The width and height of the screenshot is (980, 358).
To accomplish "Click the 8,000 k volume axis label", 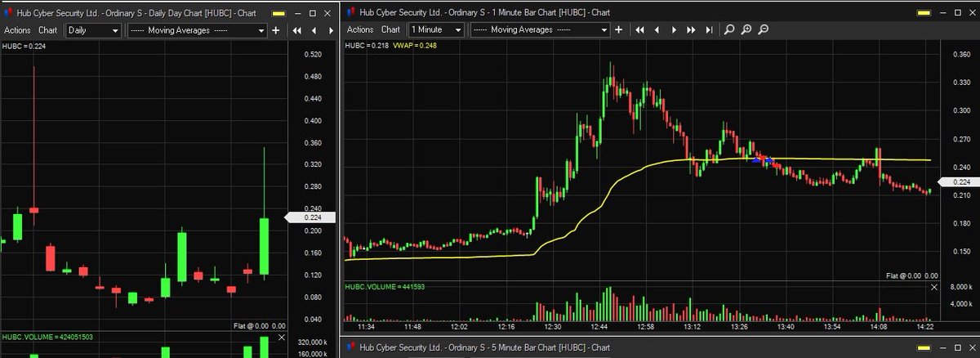I will (960, 287).
